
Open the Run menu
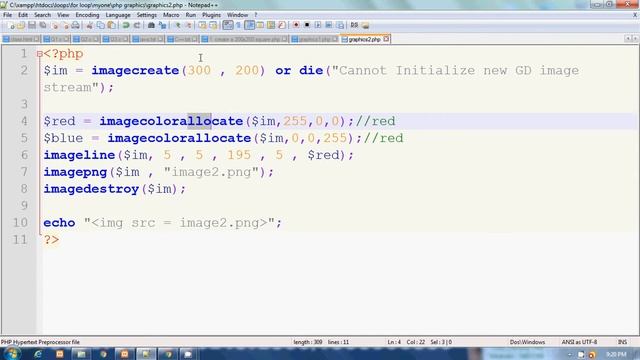[x=191, y=15]
